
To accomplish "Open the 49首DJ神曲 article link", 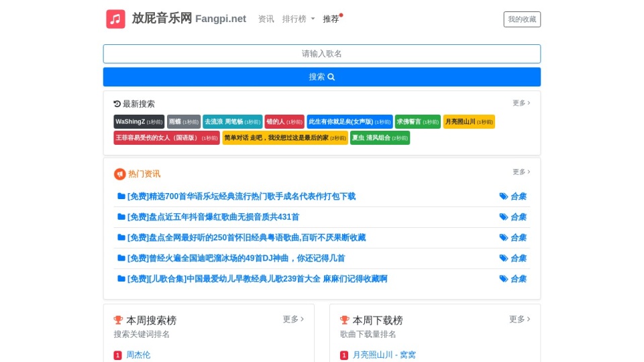I will pyautogui.click(x=236, y=258).
